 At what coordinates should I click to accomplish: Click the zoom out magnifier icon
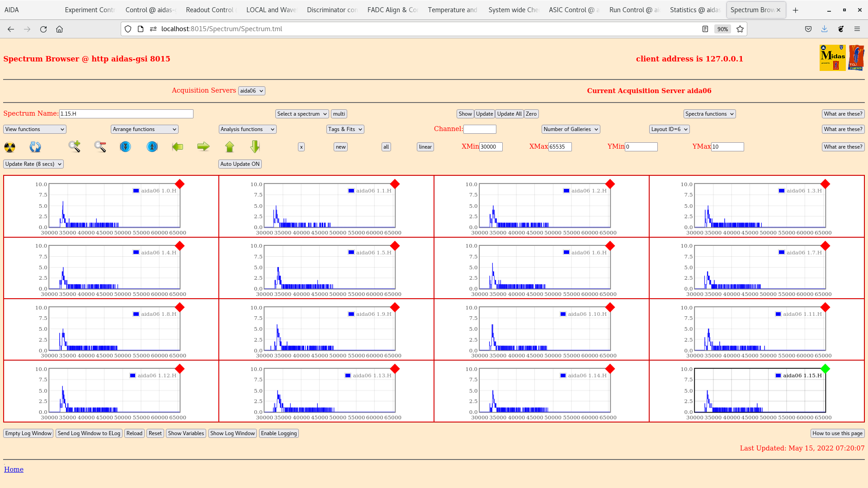click(x=100, y=146)
